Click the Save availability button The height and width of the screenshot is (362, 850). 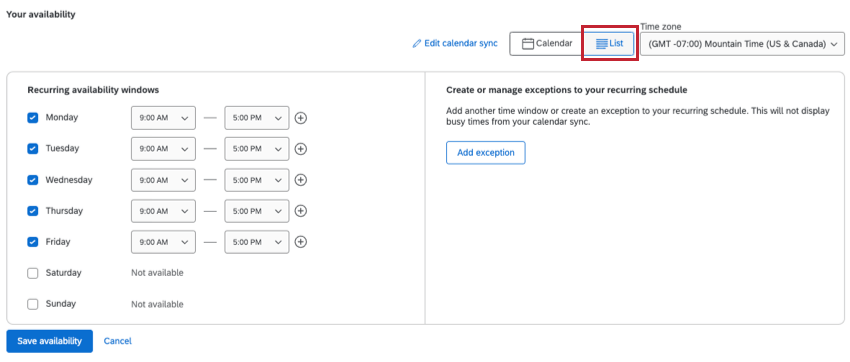(49, 341)
